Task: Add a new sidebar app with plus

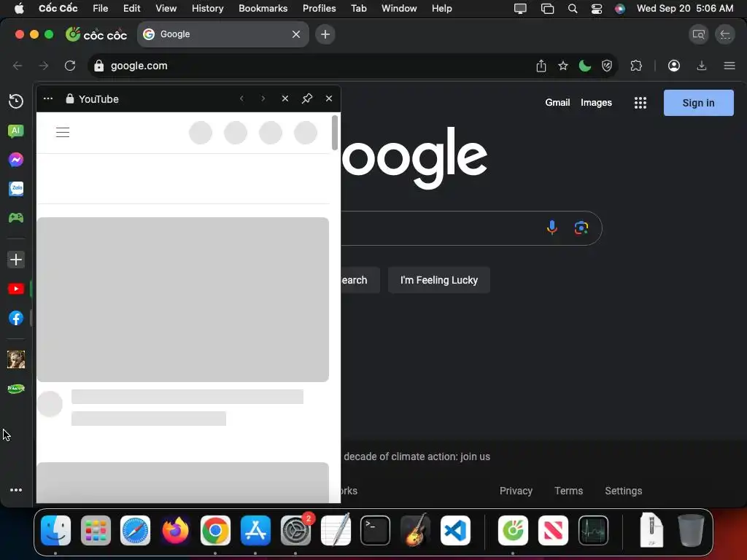Action: point(16,260)
